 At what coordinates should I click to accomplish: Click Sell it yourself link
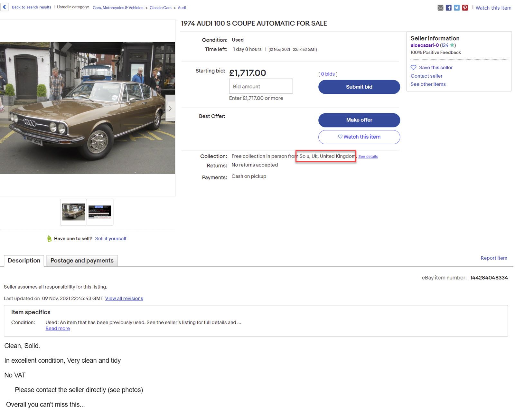[x=111, y=239]
